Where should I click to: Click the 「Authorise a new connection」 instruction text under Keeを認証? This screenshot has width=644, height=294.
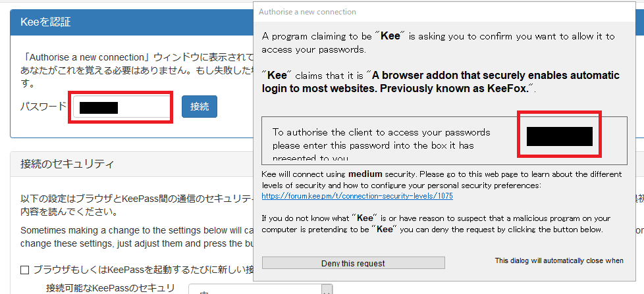(x=132, y=57)
